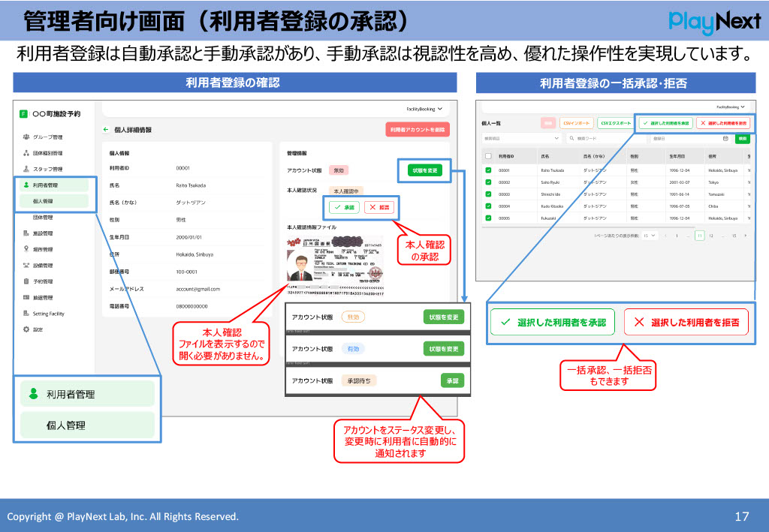Open the FacilityBooking dropdown at top right
Screen dimensions: 769x532
[729, 107]
